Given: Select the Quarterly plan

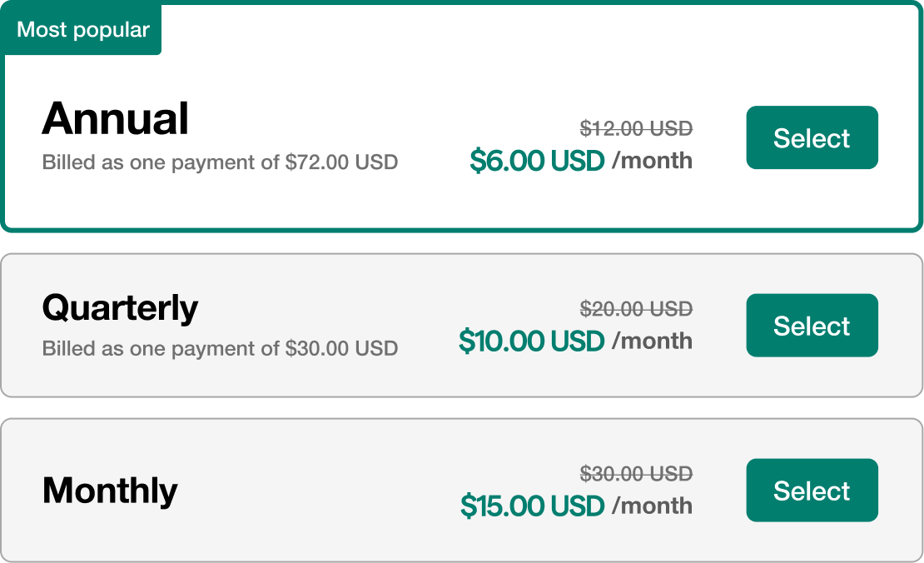Looking at the screenshot, I should [811, 326].
